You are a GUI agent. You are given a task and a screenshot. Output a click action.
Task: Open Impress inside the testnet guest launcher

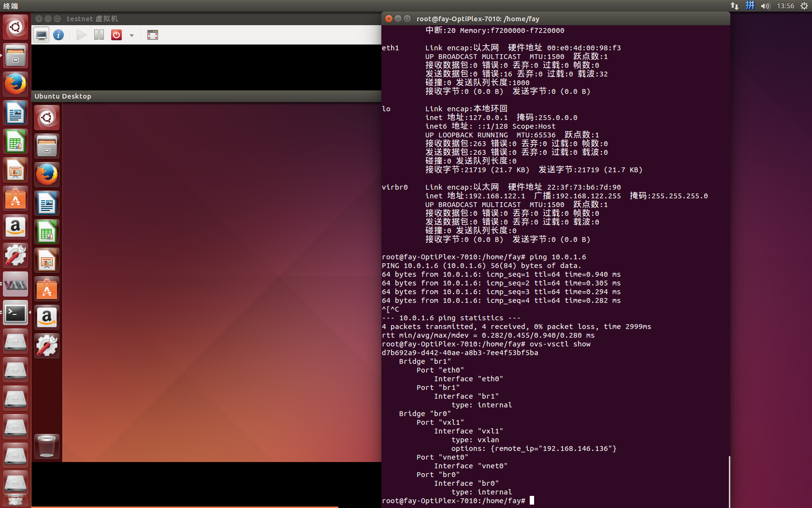click(x=47, y=260)
